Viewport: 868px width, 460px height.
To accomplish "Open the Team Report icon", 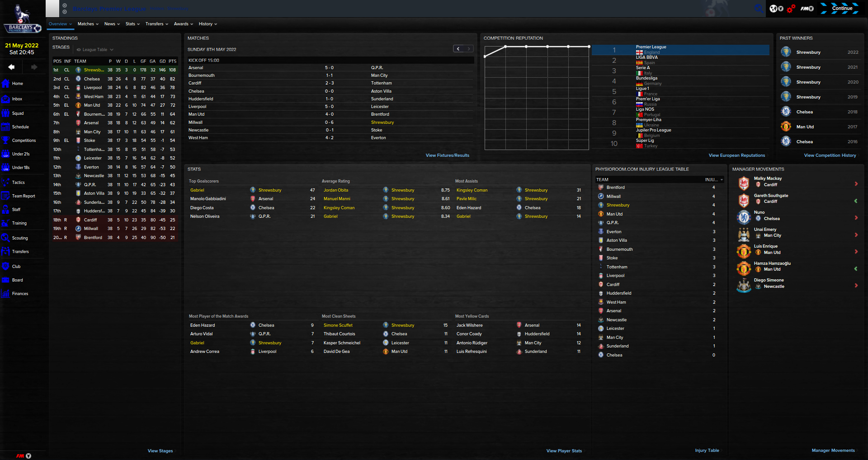I will (x=5, y=196).
